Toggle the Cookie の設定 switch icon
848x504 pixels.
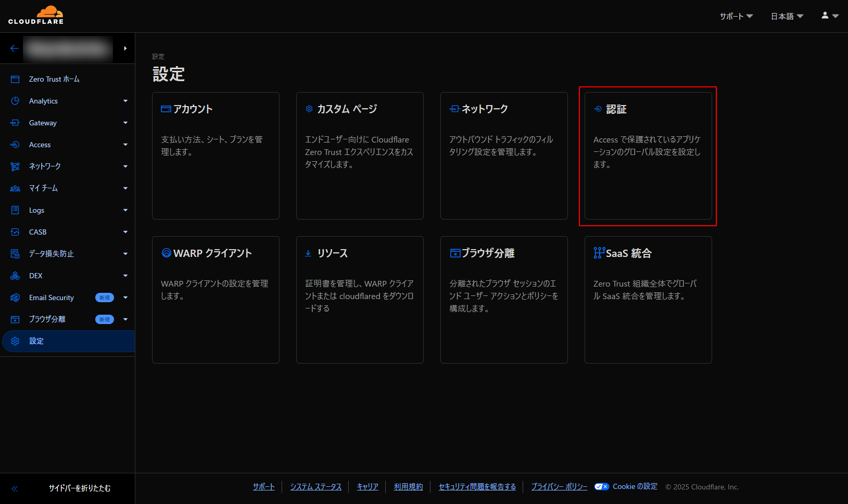[602, 487]
